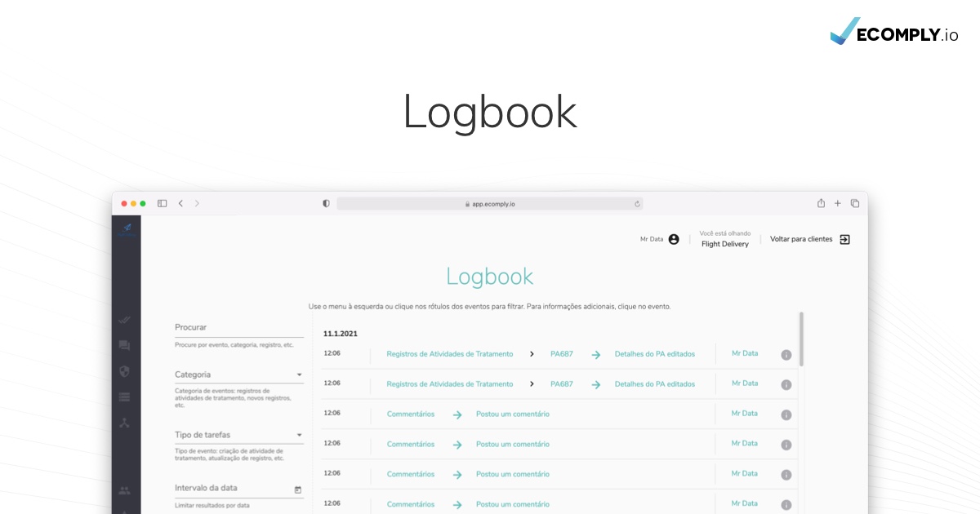
Task: Select the Mr Data user link on an entry
Action: tap(744, 353)
